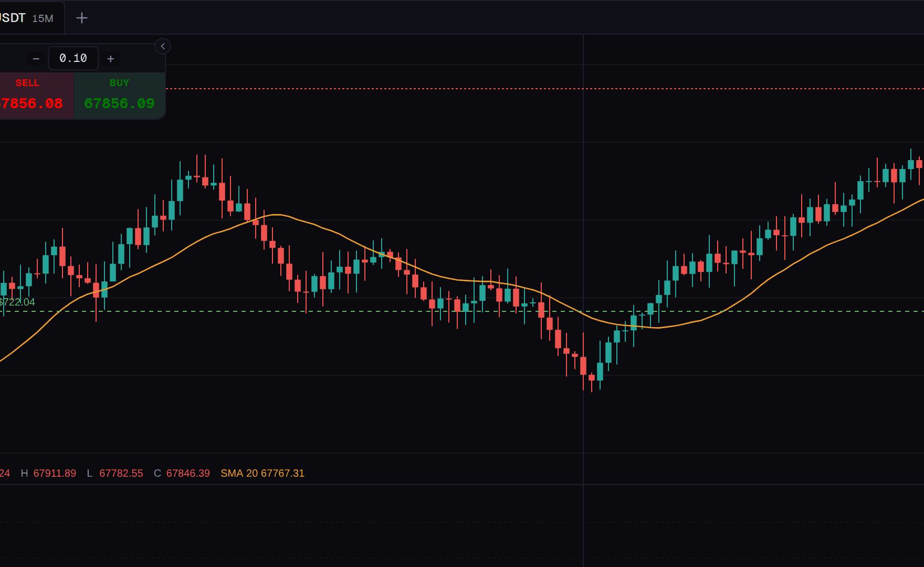Open a new chart tab with plus icon
This screenshot has height=567, width=924.
coord(82,18)
